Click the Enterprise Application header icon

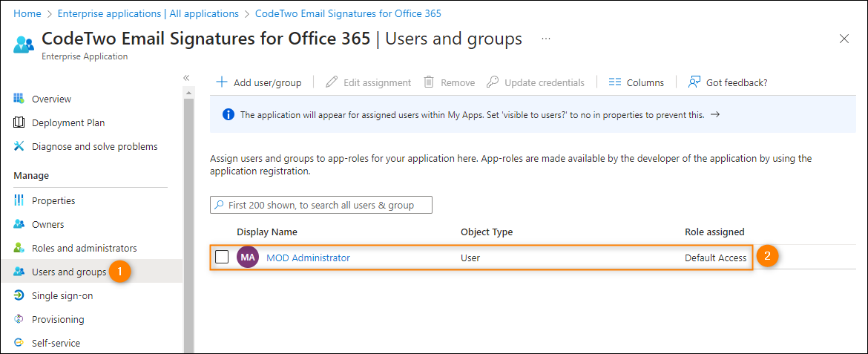(24, 45)
